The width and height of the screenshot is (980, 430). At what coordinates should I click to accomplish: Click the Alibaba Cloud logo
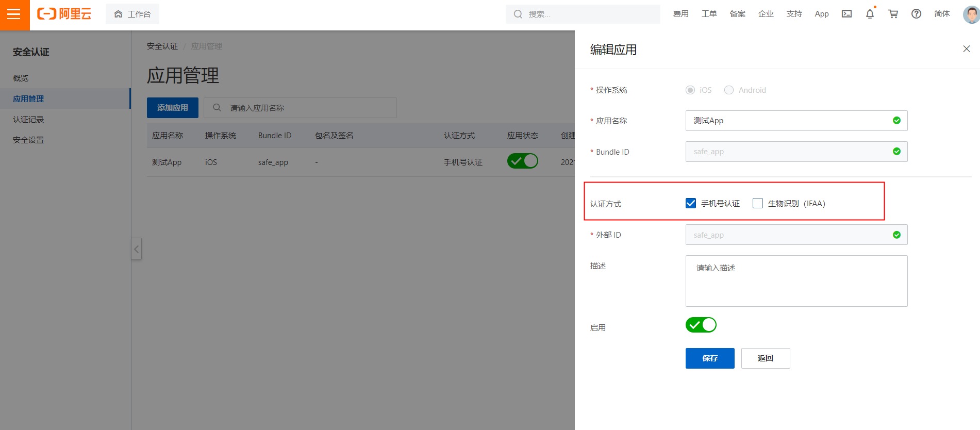64,14
